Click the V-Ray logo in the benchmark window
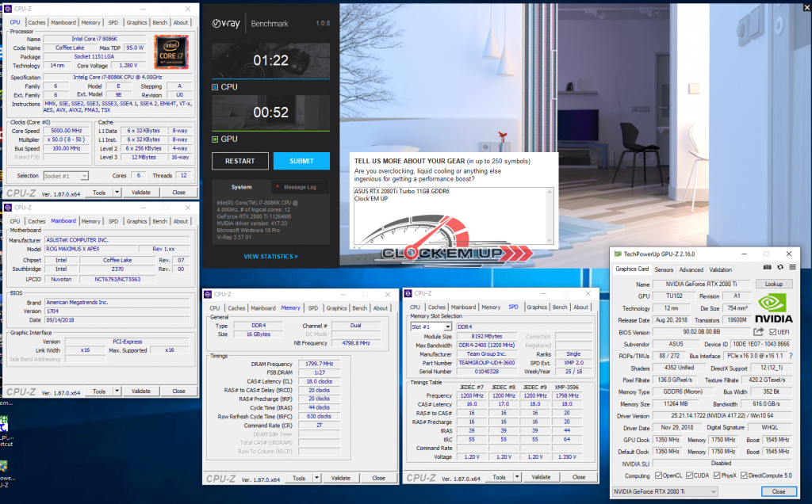812x504 pixels. 226,23
